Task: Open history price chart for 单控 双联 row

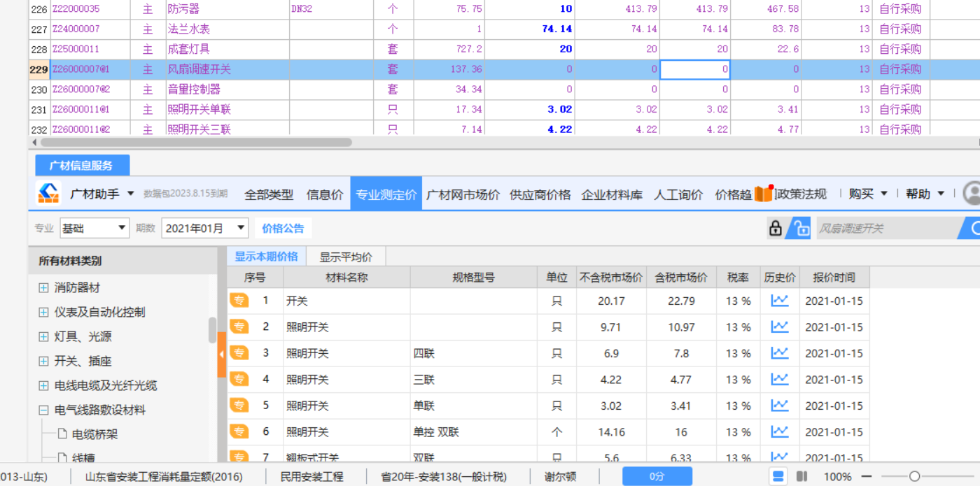Action: coord(780,431)
